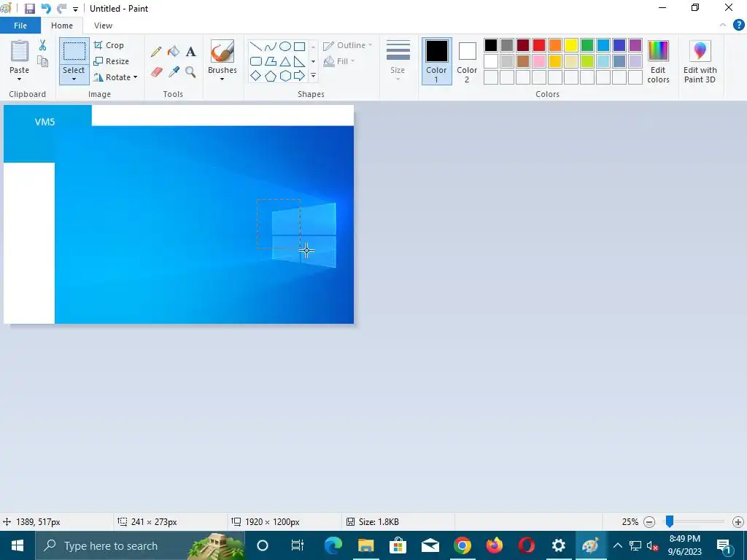This screenshot has width=747, height=560.
Task: Open Settings gear from taskbar
Action: click(x=558, y=545)
